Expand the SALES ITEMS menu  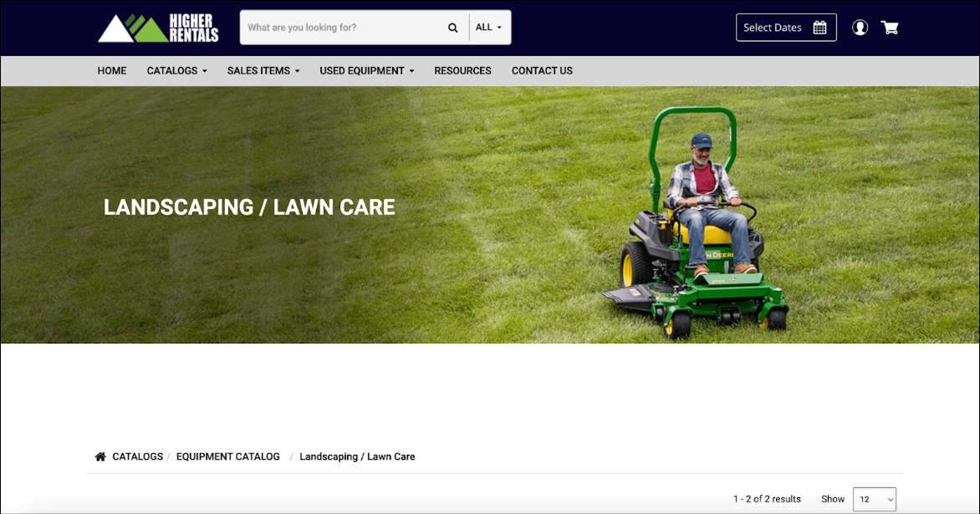(x=263, y=70)
